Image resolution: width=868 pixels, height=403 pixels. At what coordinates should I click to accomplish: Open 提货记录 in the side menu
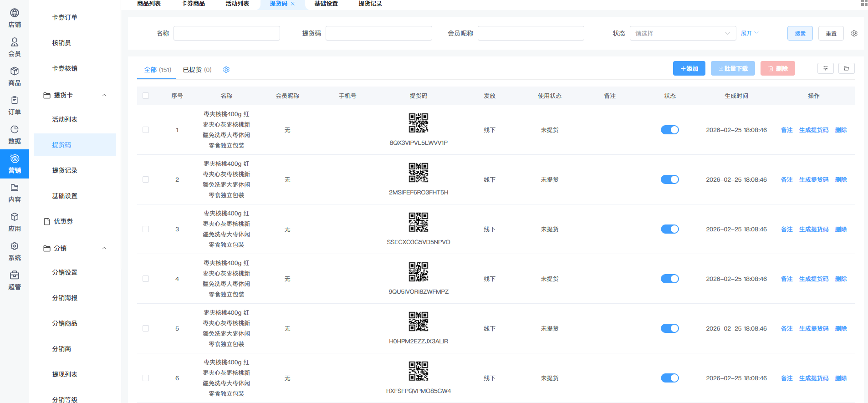point(75,170)
